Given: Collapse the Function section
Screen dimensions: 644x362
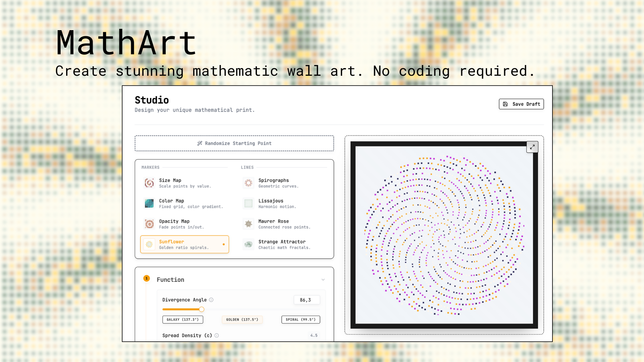Looking at the screenshot, I should (323, 280).
